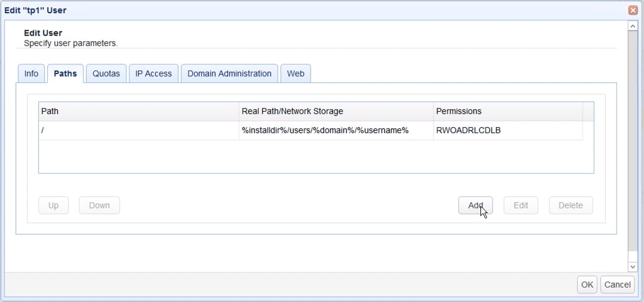This screenshot has height=302, width=644.
Task: Cancel the user edit dialog
Action: [x=617, y=285]
